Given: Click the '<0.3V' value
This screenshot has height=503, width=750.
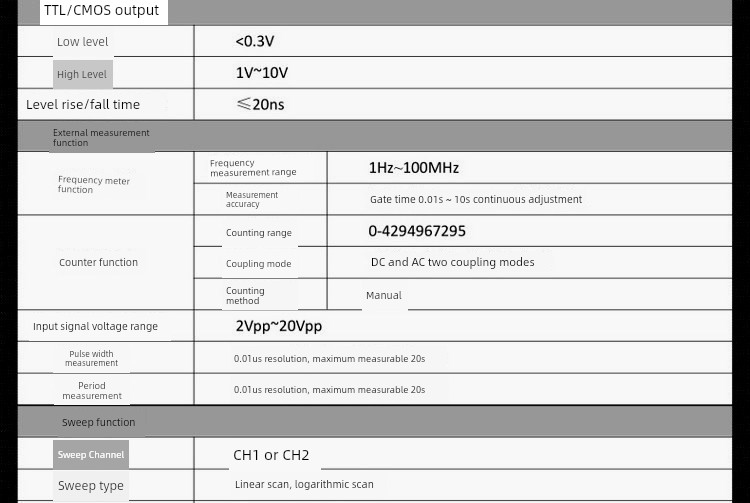Looking at the screenshot, I should click(254, 41).
